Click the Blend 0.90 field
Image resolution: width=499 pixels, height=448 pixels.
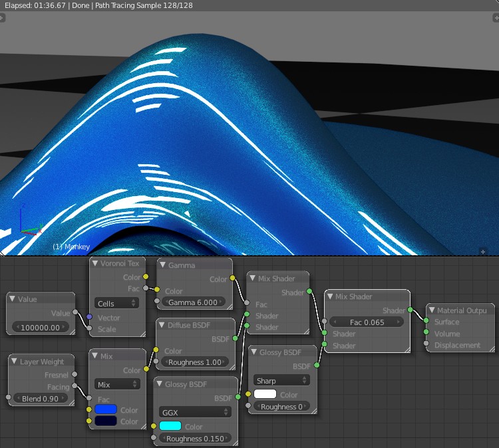pyautogui.click(x=40, y=399)
